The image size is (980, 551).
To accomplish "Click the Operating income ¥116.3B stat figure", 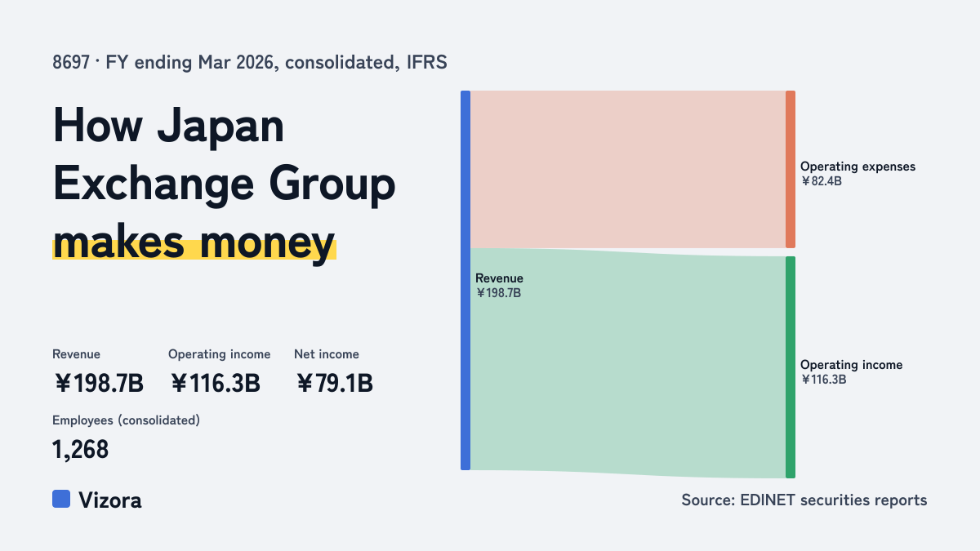I will coord(215,383).
